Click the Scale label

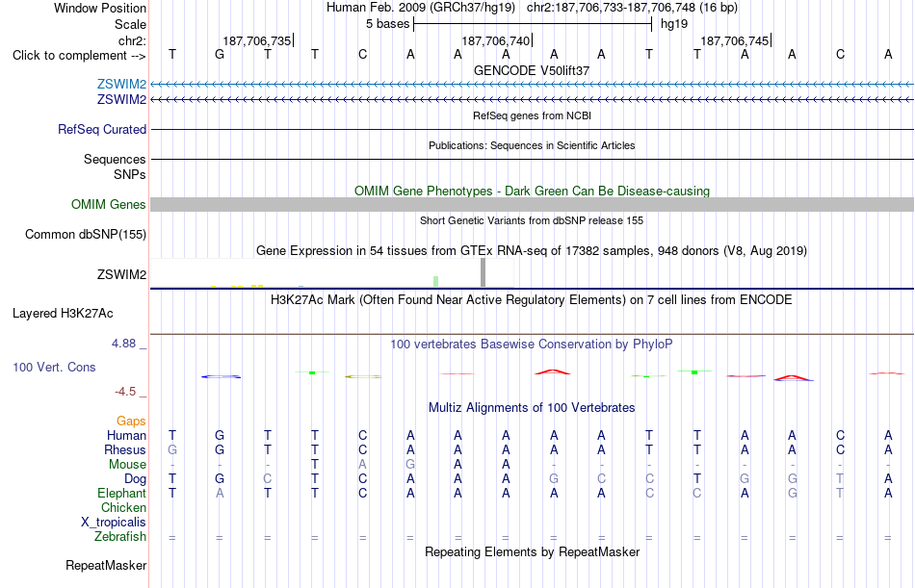(x=130, y=24)
